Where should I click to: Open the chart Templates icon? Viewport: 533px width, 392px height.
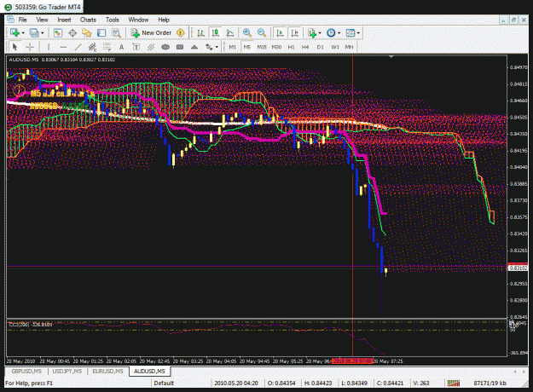[x=351, y=33]
